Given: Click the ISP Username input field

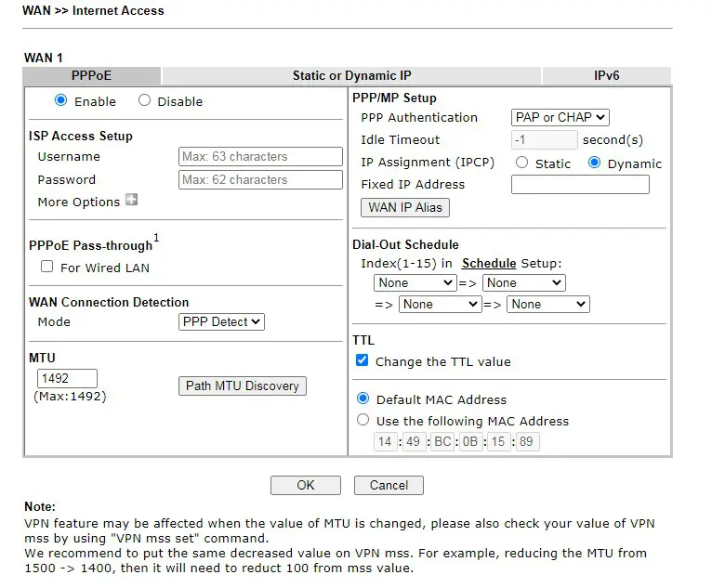Looking at the screenshot, I should click(x=260, y=156).
